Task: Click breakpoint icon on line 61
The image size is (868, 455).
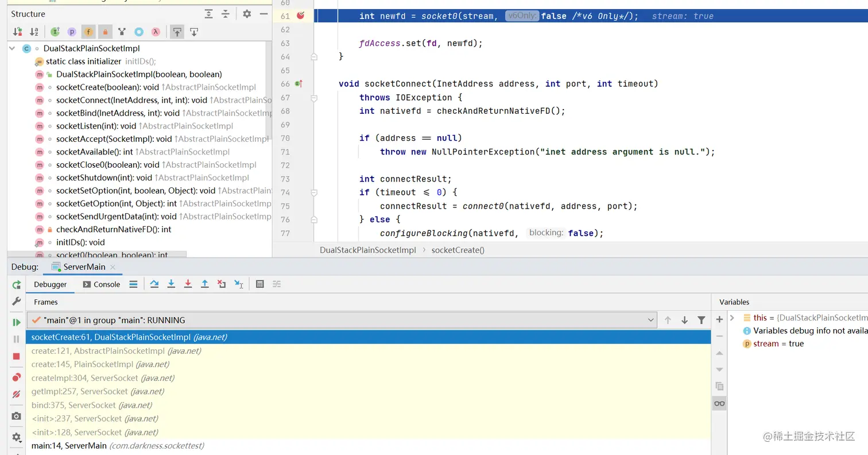Action: 300,16
